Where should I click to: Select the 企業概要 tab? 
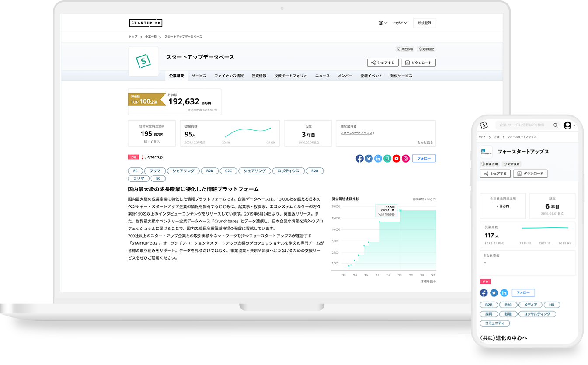(x=177, y=76)
